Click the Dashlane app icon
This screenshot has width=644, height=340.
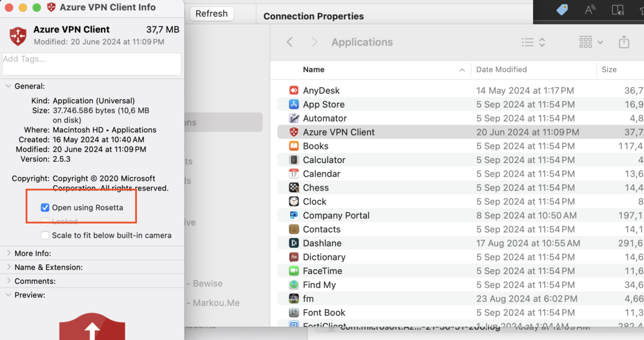click(294, 244)
